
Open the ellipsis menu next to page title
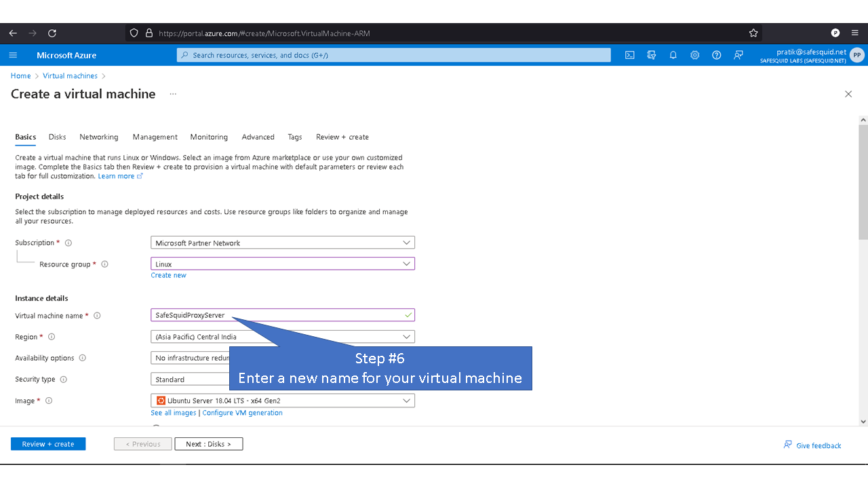tap(173, 94)
